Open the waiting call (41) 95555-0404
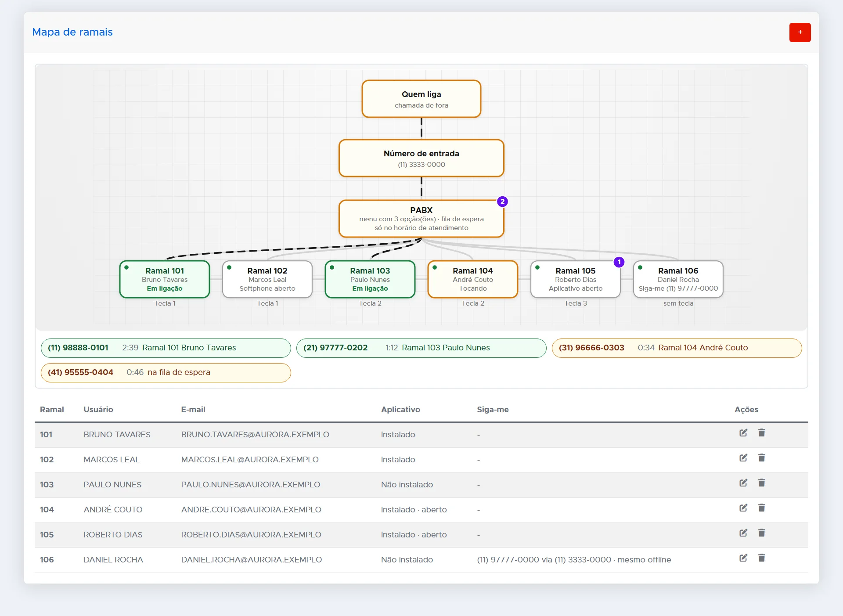The image size is (843, 616). 166,372
